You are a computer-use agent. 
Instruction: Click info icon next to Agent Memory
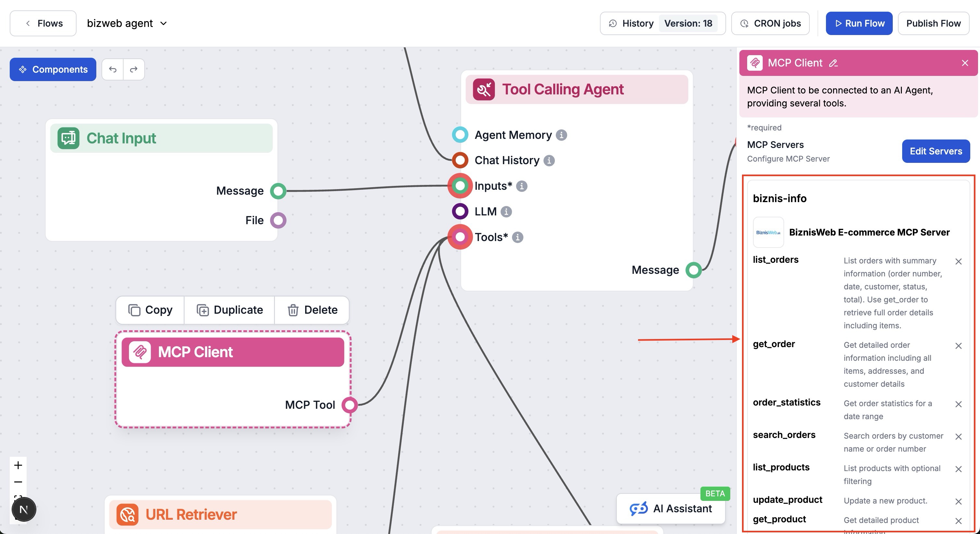pos(561,135)
